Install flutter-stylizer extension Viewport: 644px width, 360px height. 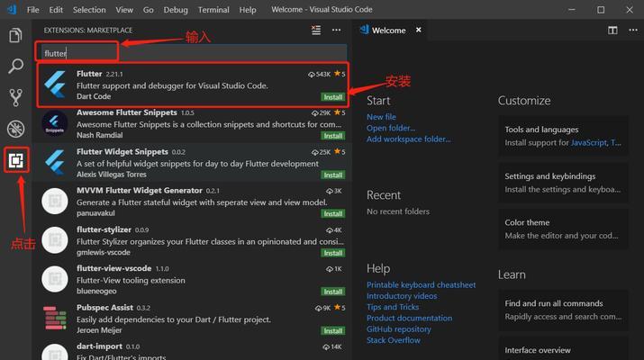click(332, 253)
